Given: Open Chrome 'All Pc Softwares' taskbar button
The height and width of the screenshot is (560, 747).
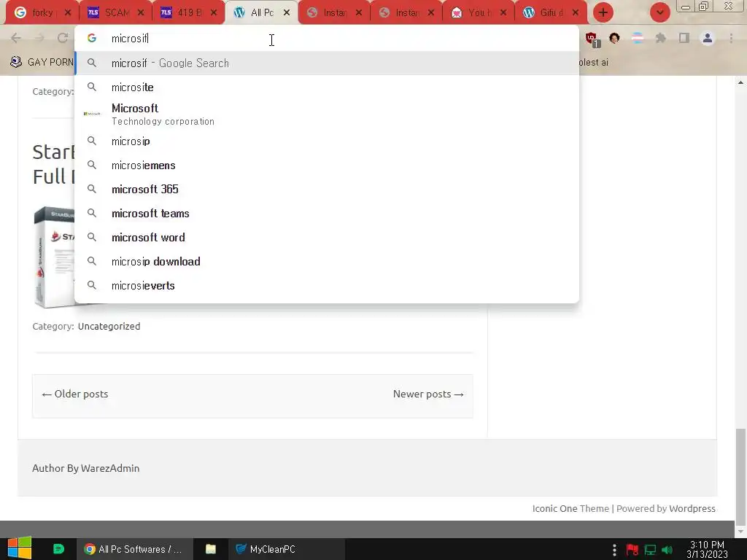Looking at the screenshot, I should coord(134,549).
